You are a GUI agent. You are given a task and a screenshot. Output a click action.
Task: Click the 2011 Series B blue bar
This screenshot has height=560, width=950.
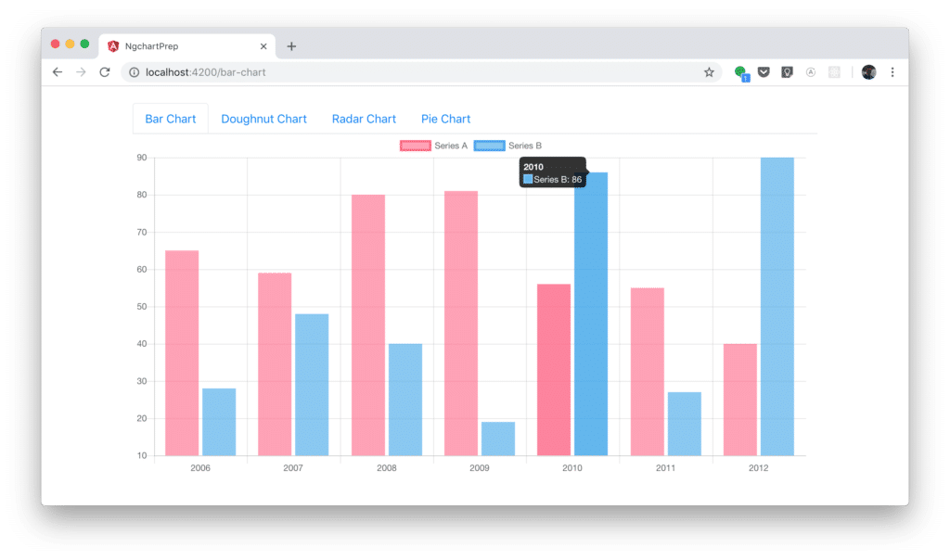pyautogui.click(x=685, y=424)
